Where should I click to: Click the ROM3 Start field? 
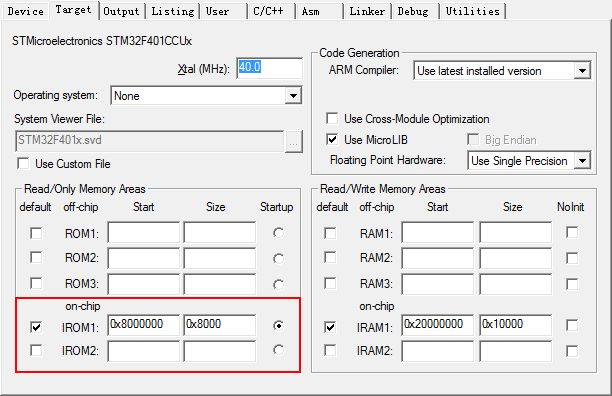143,284
